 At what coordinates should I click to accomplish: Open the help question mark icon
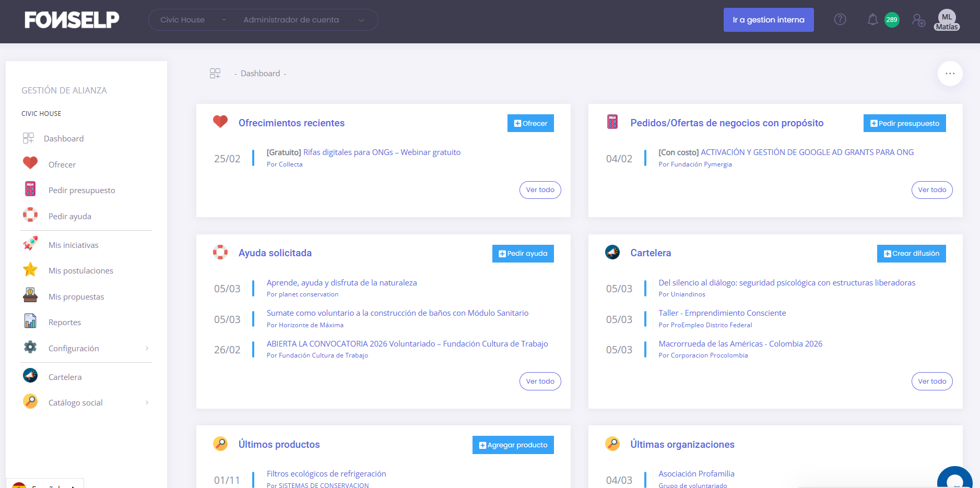(x=840, y=19)
